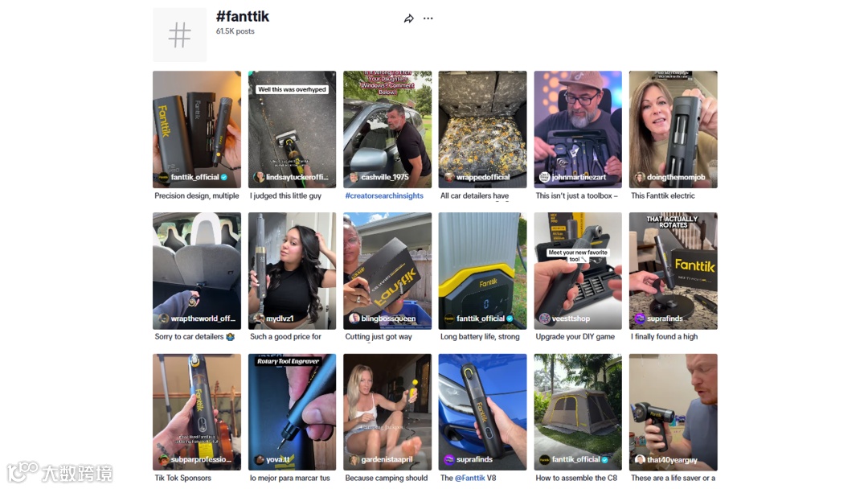This screenshot has width=868, height=489.
Task: Click doingthemomjob profile avatar
Action: click(x=640, y=177)
